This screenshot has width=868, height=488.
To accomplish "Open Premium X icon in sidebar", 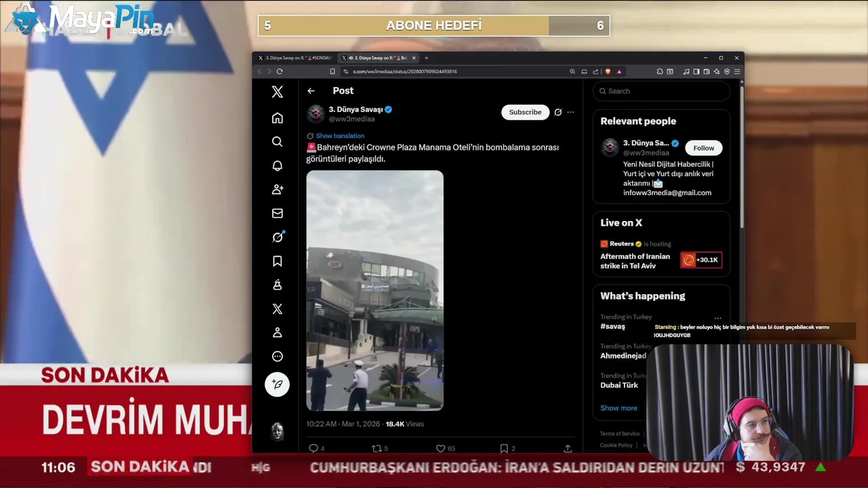I will 277,309.
